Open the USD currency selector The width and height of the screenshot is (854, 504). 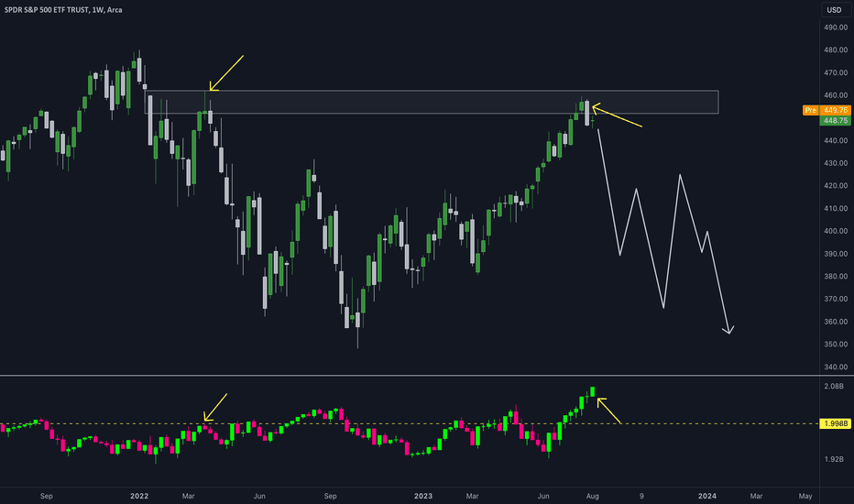pos(834,10)
